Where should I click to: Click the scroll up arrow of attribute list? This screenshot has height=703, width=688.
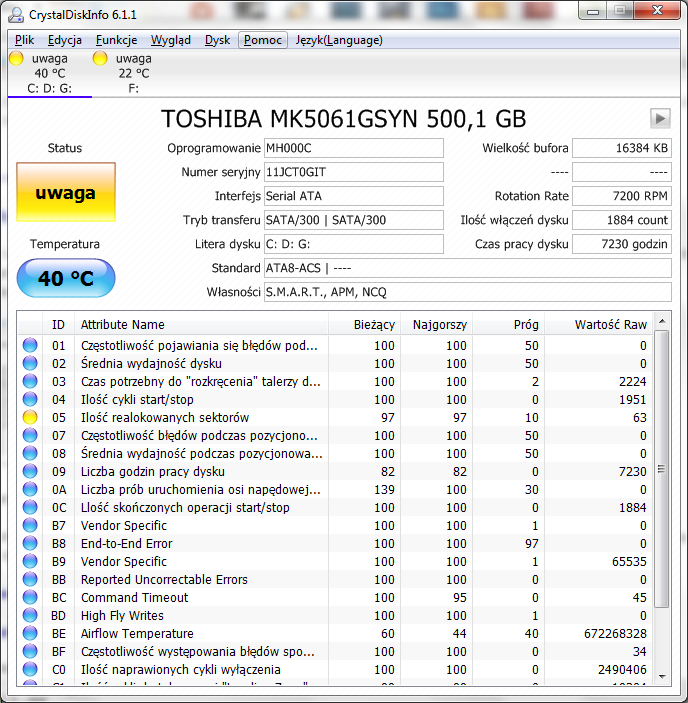[x=662, y=321]
